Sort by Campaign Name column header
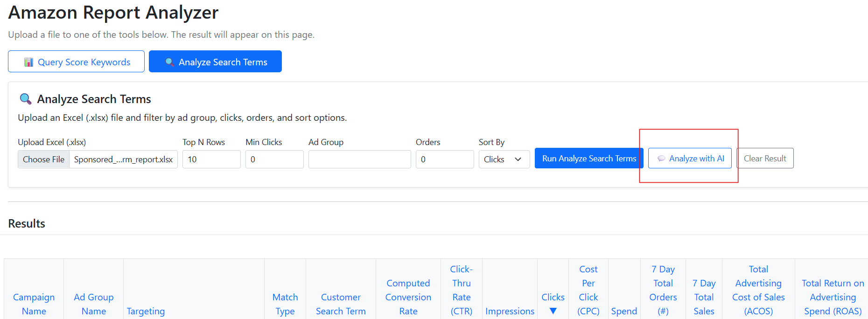Viewport: 868px width, 319px height. (x=34, y=304)
